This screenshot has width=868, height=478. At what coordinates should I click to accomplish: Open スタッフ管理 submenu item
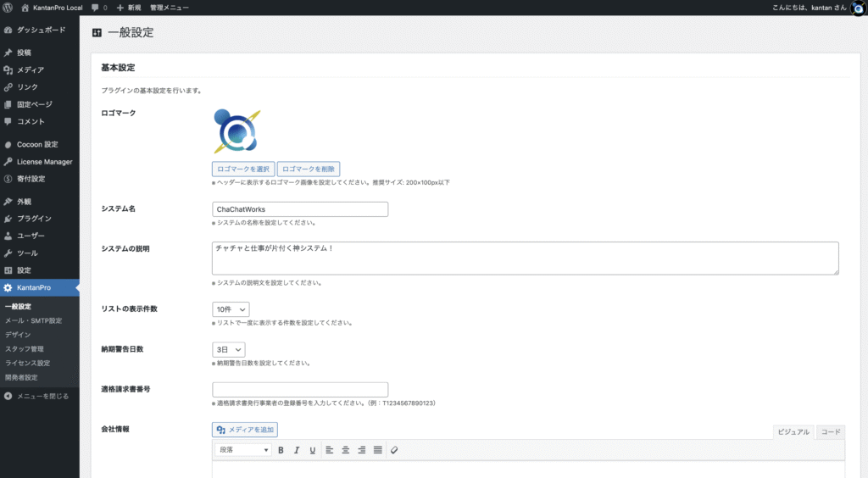click(25, 349)
